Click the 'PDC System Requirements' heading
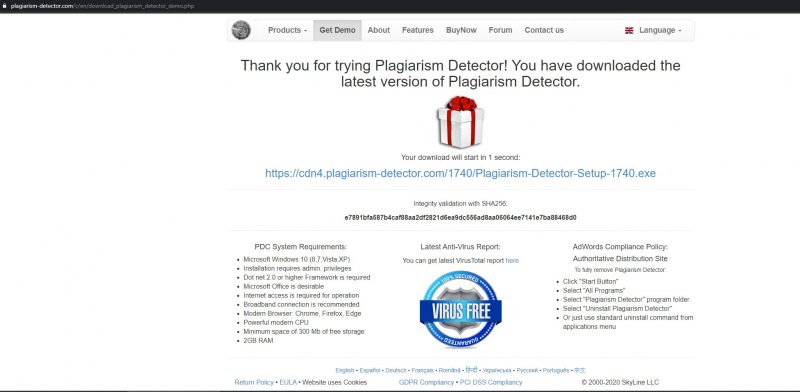Viewport: 800px width, 392px height. pyautogui.click(x=301, y=247)
